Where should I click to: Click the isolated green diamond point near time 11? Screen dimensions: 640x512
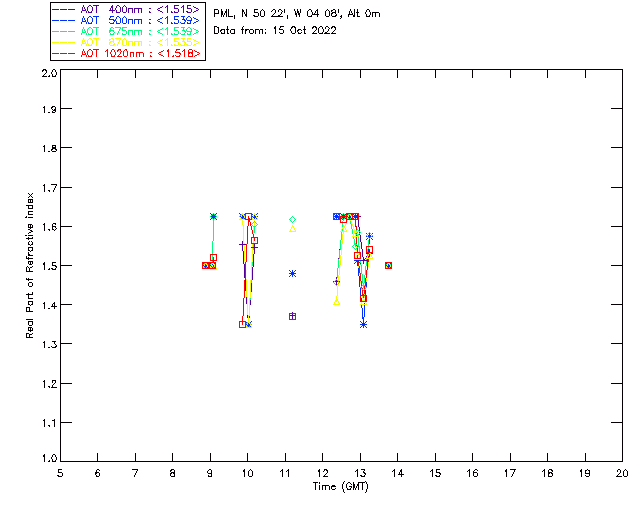coord(292,220)
